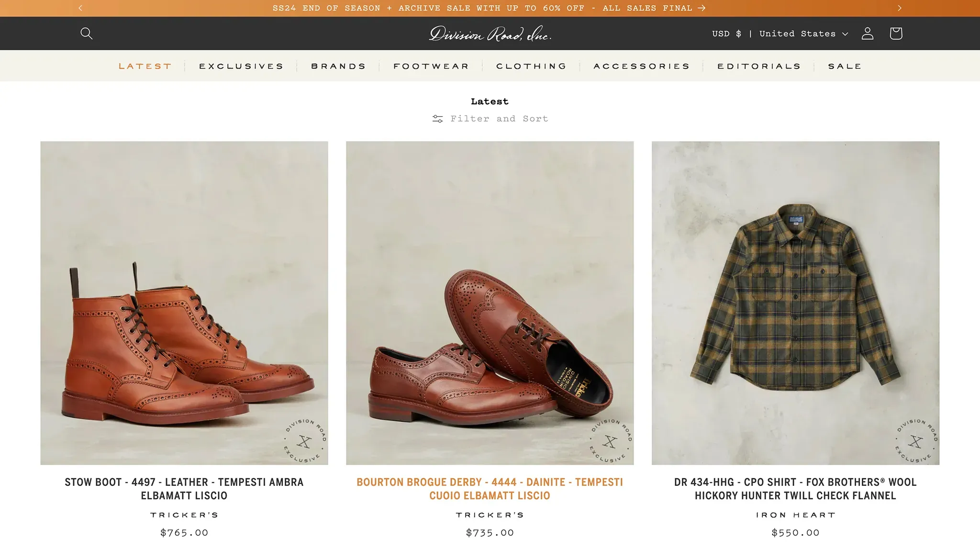
Task: Click the Division Road script logo
Action: (490, 34)
